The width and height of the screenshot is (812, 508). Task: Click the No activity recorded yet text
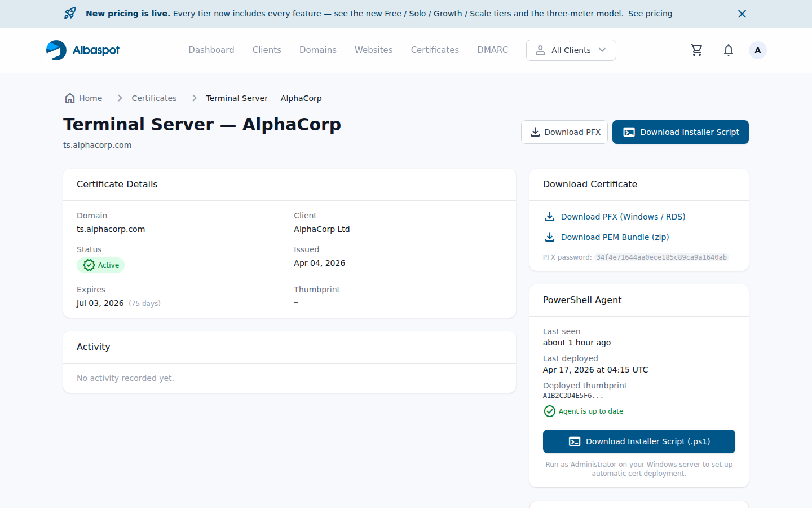(x=125, y=378)
